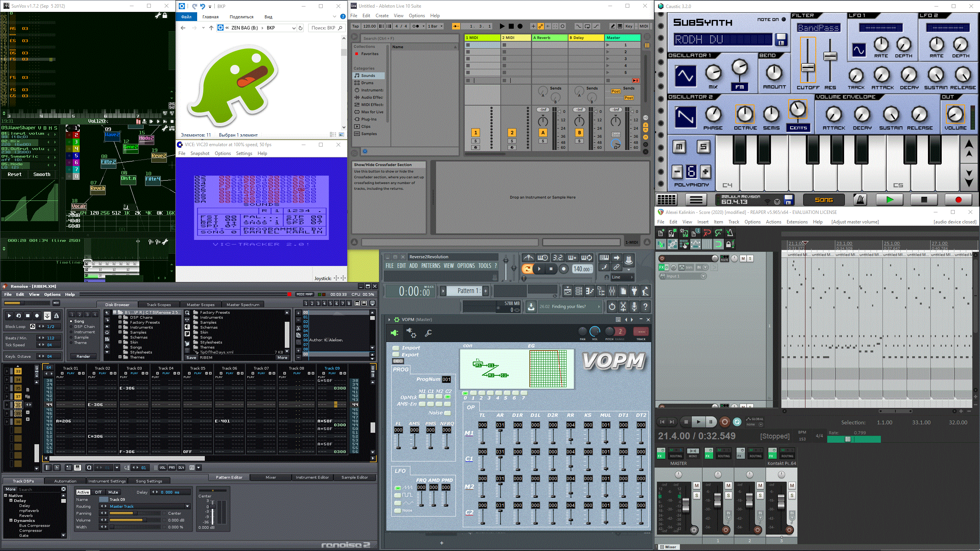Image resolution: width=980 pixels, height=551 pixels.
Task: Toggle the Mute state for Track 09 DSP
Action: click(x=113, y=492)
